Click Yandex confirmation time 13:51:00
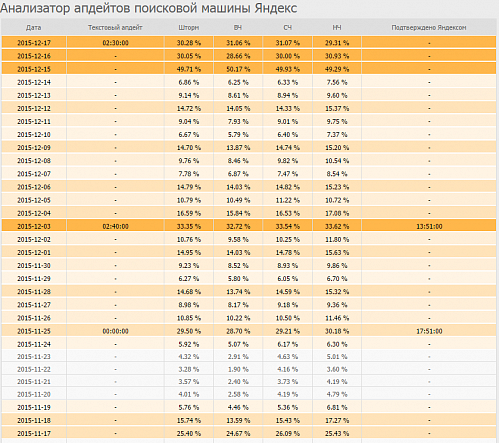The height and width of the screenshot is (443, 499). 429,226
